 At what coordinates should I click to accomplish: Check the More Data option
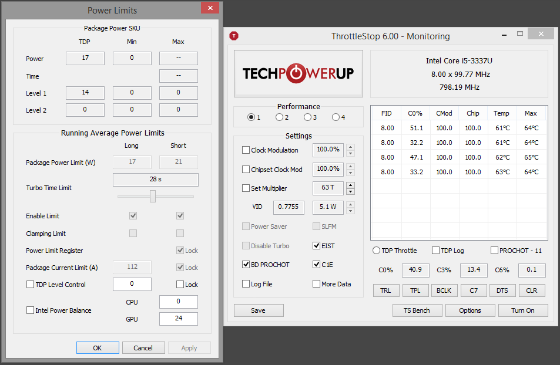pyautogui.click(x=316, y=284)
